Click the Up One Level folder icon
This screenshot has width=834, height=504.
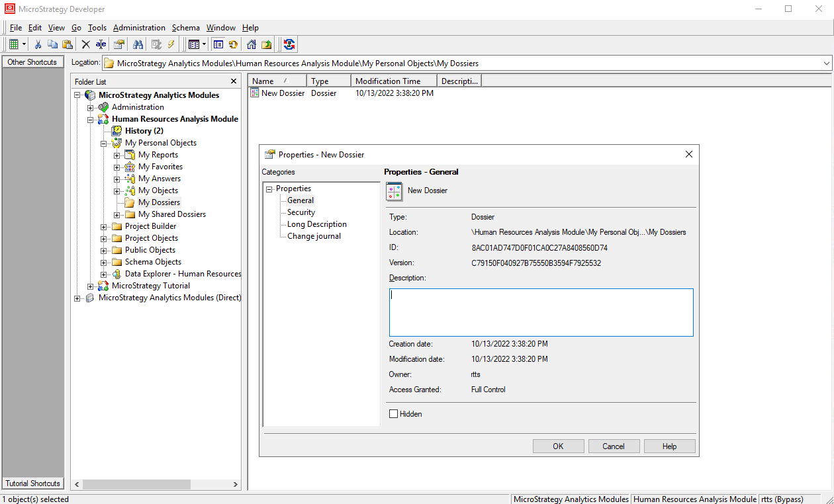(x=266, y=44)
